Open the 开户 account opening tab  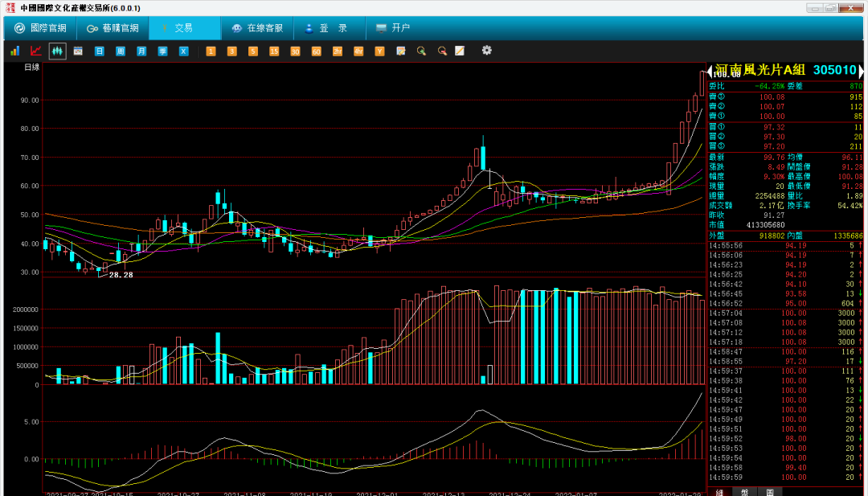coord(393,28)
